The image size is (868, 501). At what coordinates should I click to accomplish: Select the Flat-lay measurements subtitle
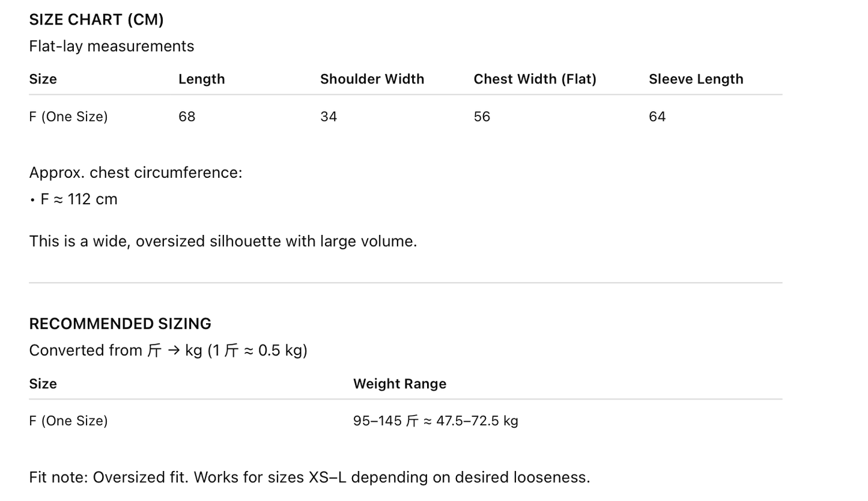coord(111,46)
